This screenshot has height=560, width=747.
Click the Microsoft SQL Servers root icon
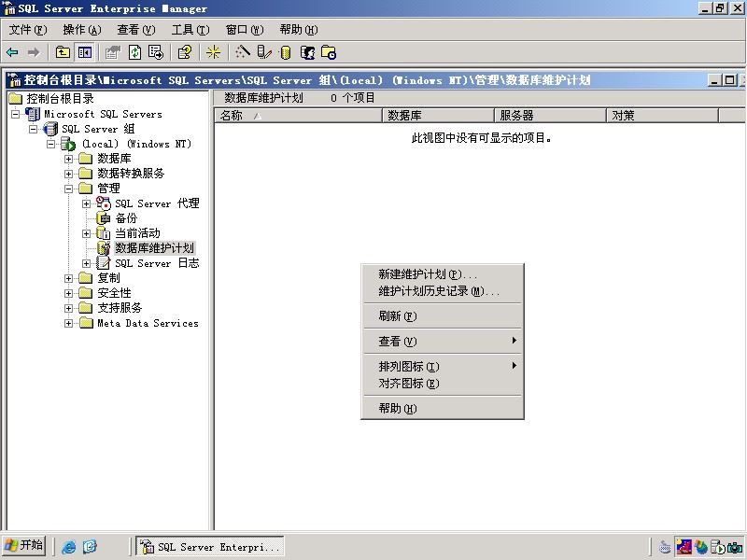point(33,114)
